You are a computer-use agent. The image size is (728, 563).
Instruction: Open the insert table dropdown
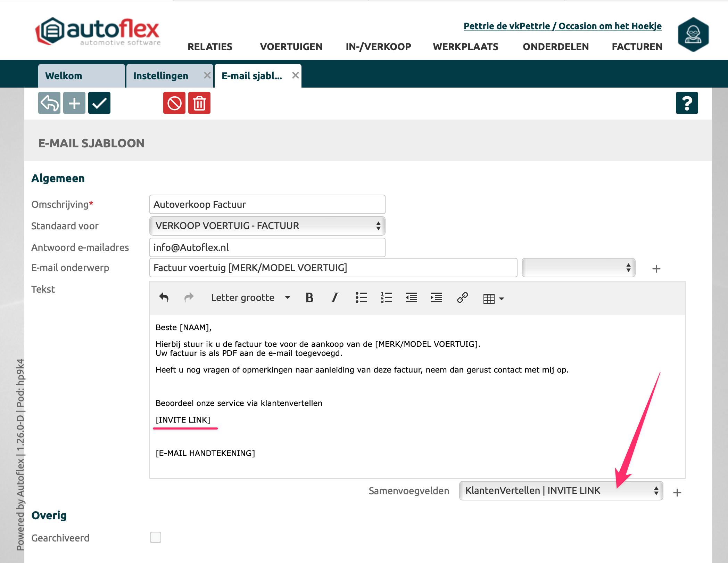coord(493,299)
